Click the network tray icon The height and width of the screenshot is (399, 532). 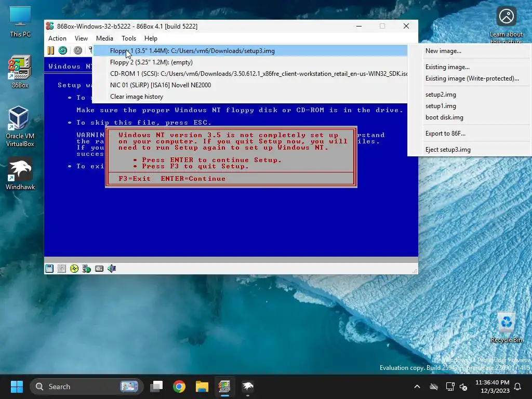click(x=450, y=387)
